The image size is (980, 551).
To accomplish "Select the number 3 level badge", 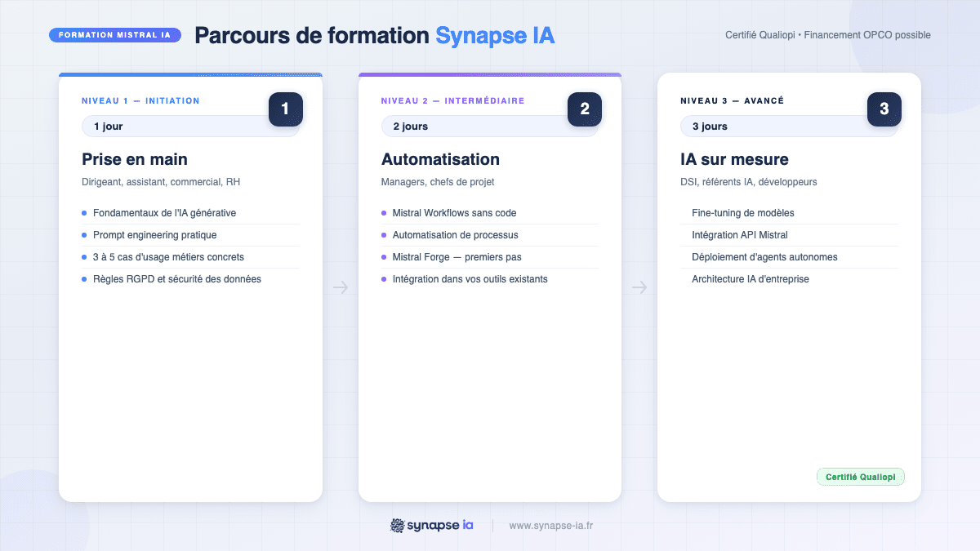I will pos(884,109).
